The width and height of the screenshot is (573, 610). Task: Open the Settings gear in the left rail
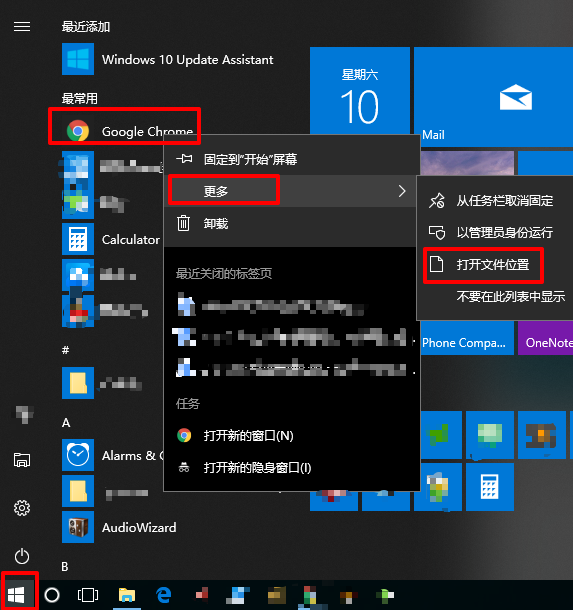(22, 508)
